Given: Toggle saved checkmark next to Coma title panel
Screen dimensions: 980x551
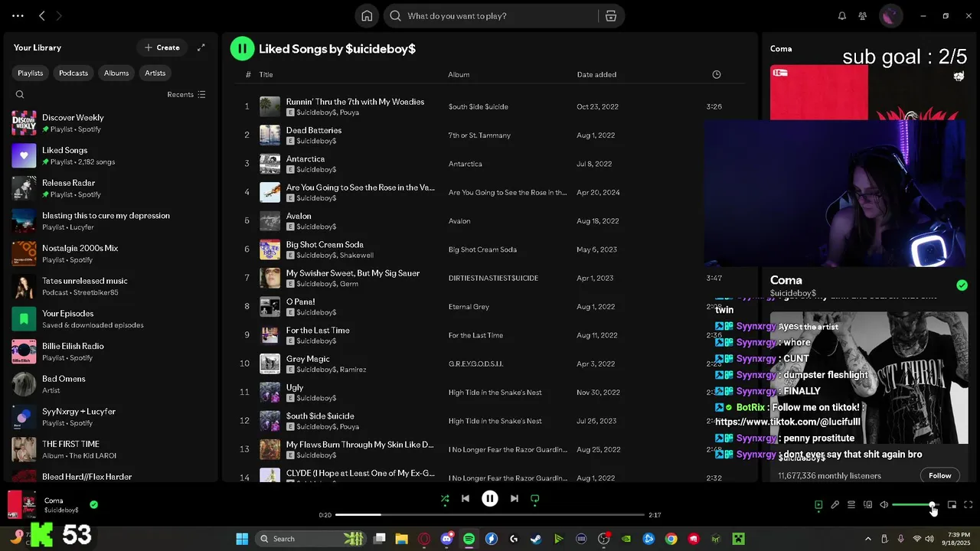Looking at the screenshot, I should coord(962,285).
